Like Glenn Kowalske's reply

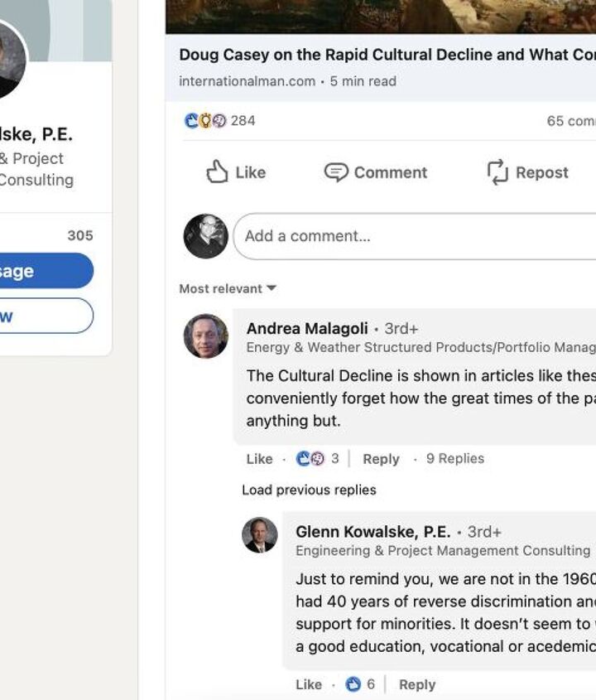click(x=309, y=684)
